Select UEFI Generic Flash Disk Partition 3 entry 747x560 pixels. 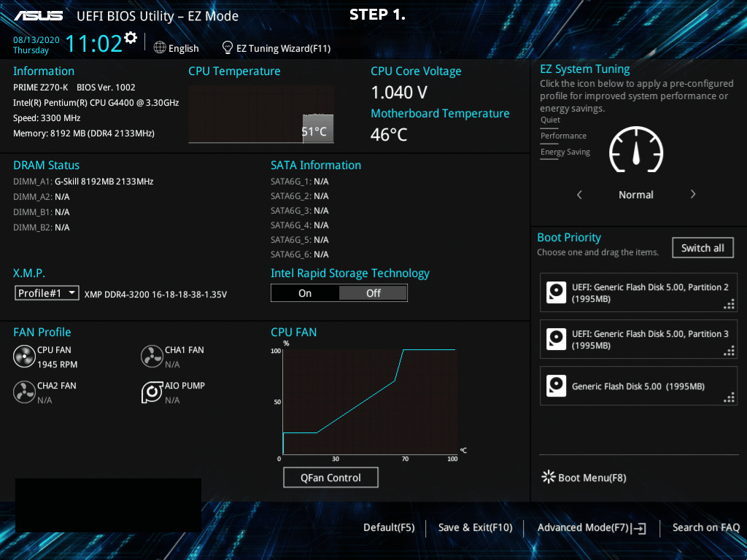(638, 339)
